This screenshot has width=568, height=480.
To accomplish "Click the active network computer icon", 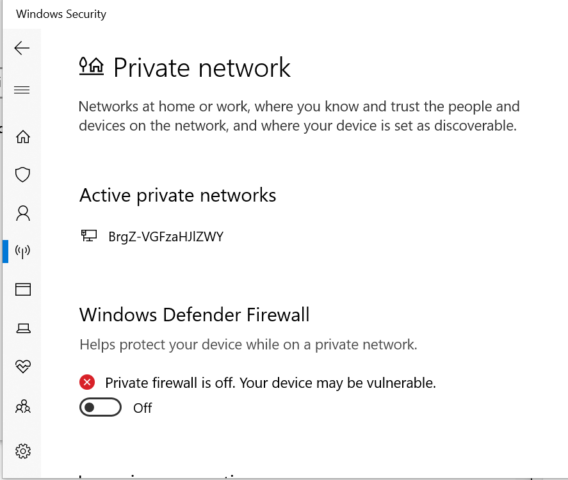I will 89,236.
